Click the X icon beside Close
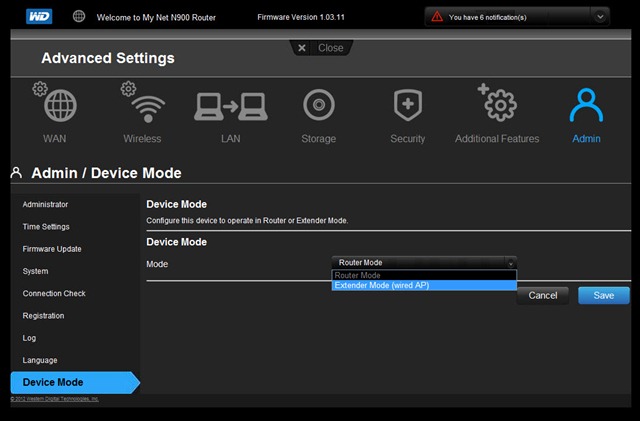Viewport: 640px width, 421px height. click(x=302, y=48)
